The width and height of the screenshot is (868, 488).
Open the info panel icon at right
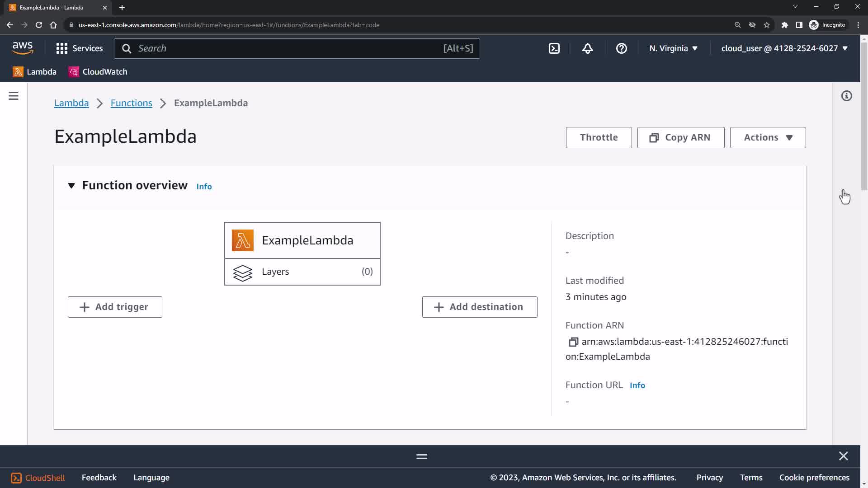[x=846, y=96]
